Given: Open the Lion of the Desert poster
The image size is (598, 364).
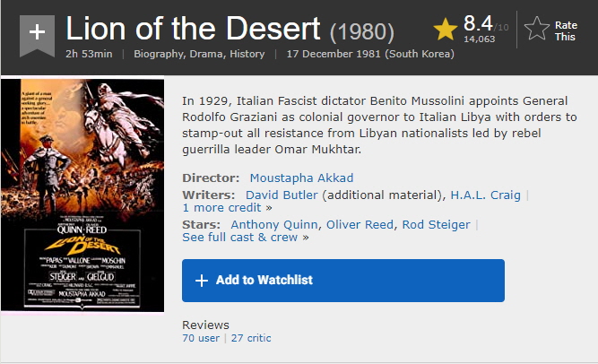Looking at the screenshot, I should point(82,195).
